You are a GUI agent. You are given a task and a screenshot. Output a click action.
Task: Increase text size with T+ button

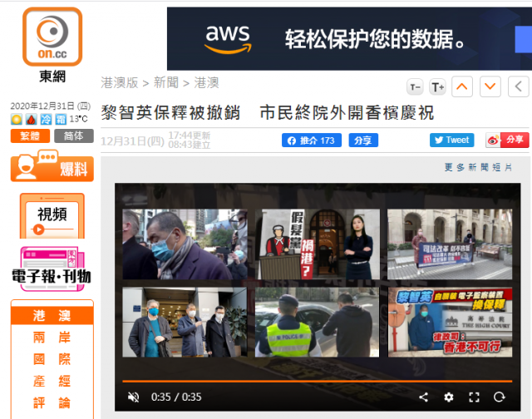coord(438,87)
